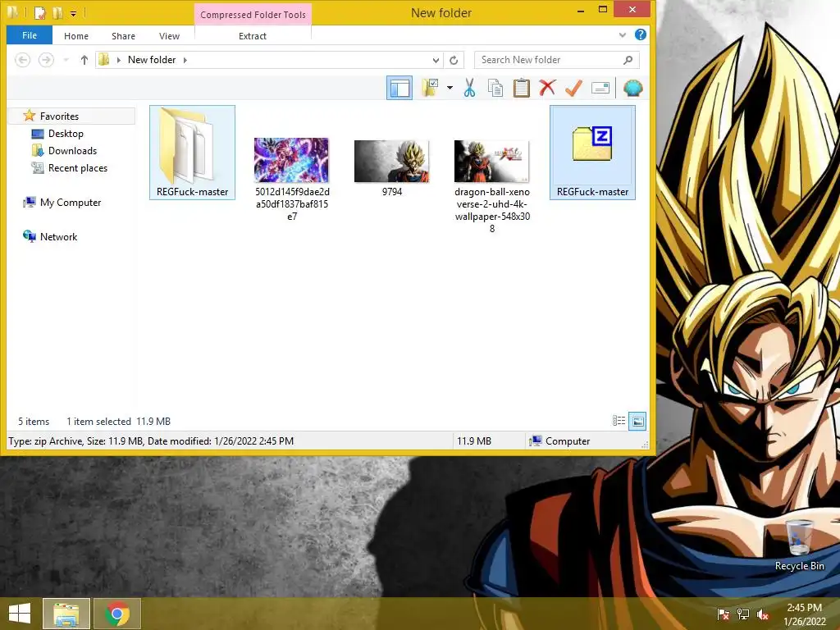Click the red X Delete icon
This screenshot has height=630, width=840.
tap(547, 88)
